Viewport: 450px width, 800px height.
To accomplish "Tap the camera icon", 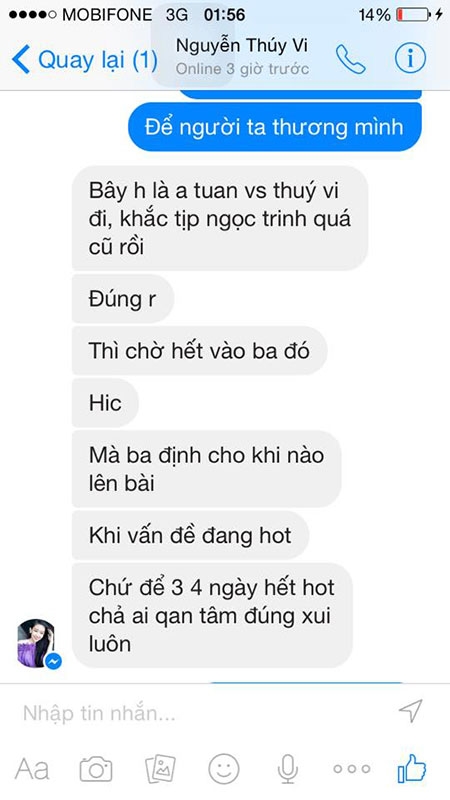I will [96, 769].
